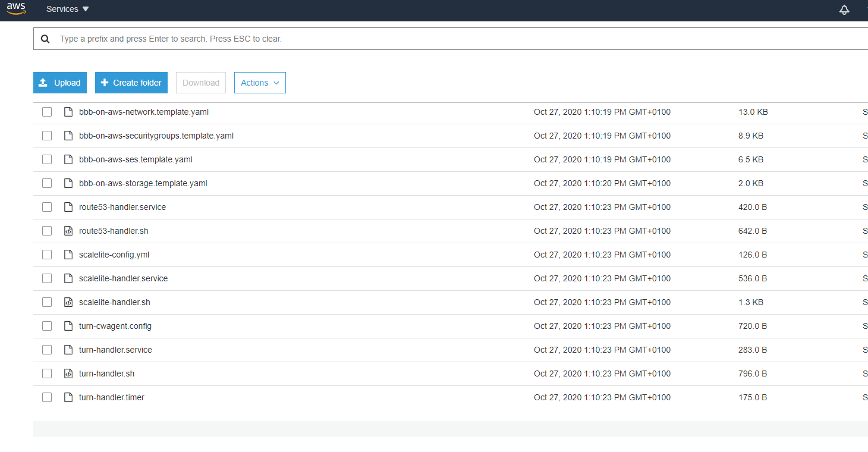Click the prefix search input field

click(x=238, y=39)
